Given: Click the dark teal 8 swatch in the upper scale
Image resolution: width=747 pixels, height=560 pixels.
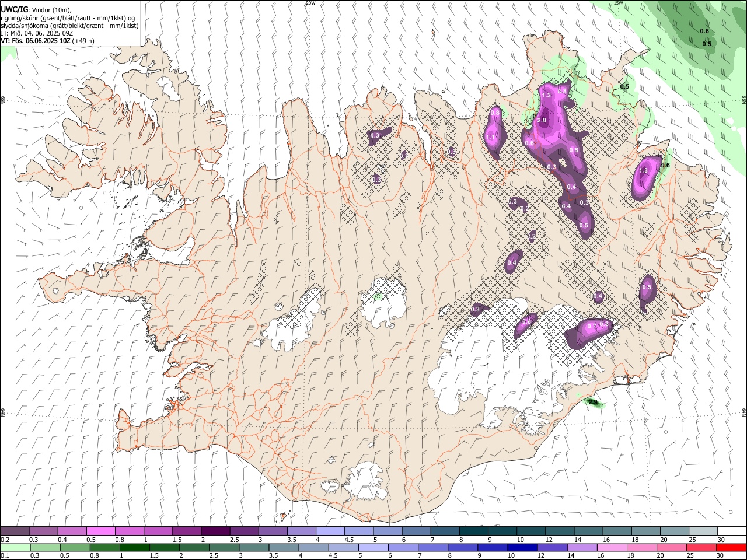Looking at the screenshot, I should (x=473, y=531).
